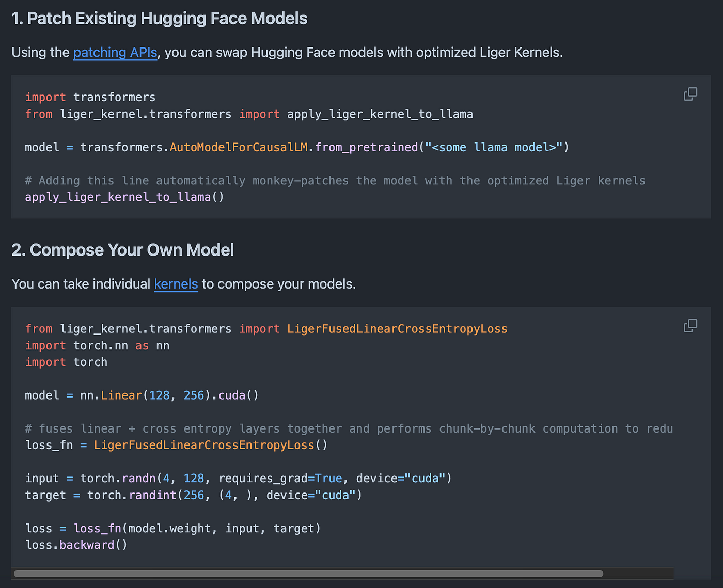The height and width of the screenshot is (588, 723).
Task: Click line importing LigerFusedLinearCrossEntropyLoss from liger_kernel.transformers
Action: [x=266, y=329]
